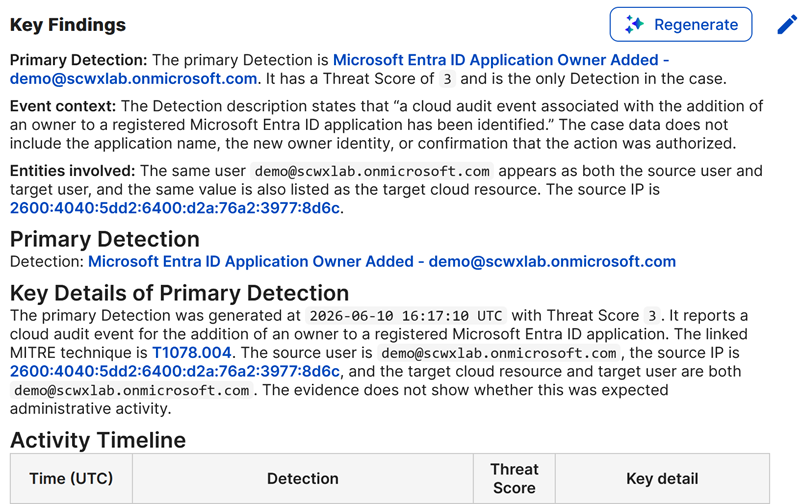Viewport: 801px width, 504px height.
Task: Click the Key detail column header
Action: 662,478
